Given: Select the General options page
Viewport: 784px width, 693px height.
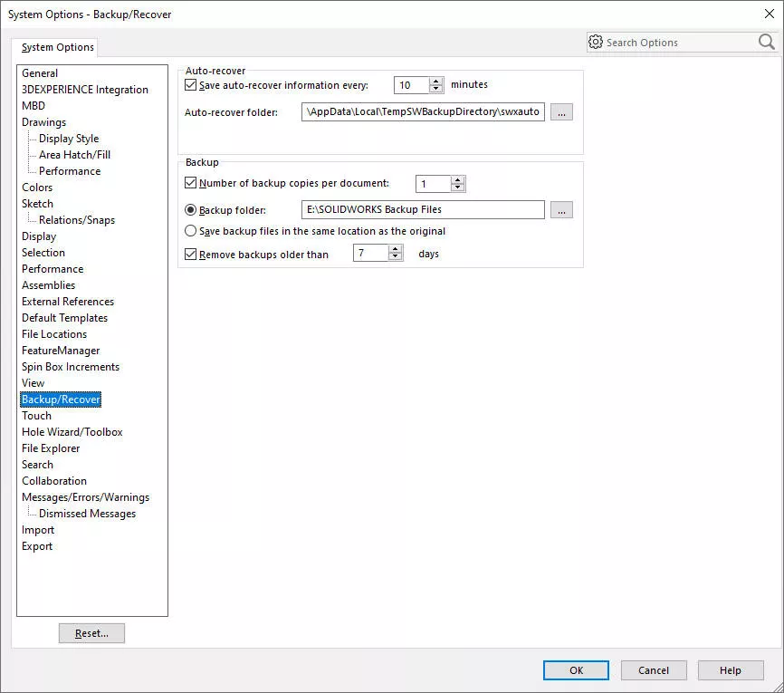Looking at the screenshot, I should (40, 72).
